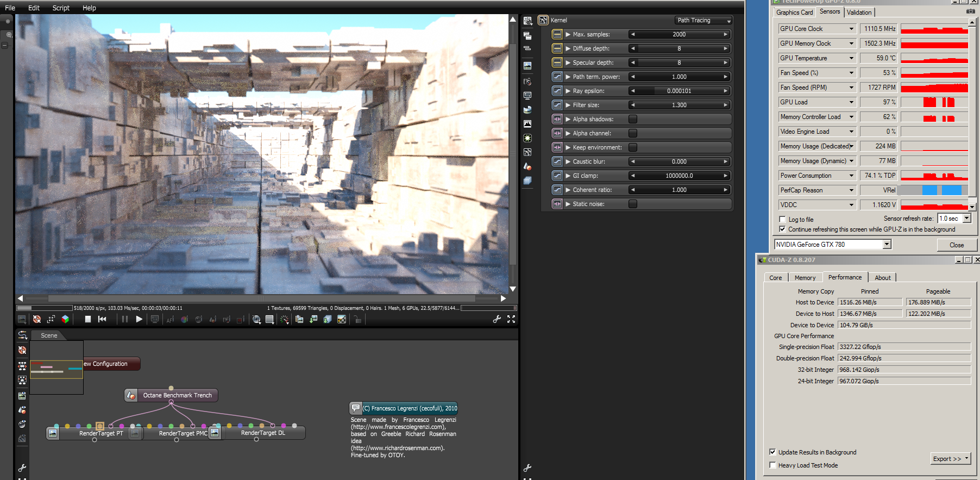
Task: Select the RenderTarget PMC node
Action: (183, 433)
